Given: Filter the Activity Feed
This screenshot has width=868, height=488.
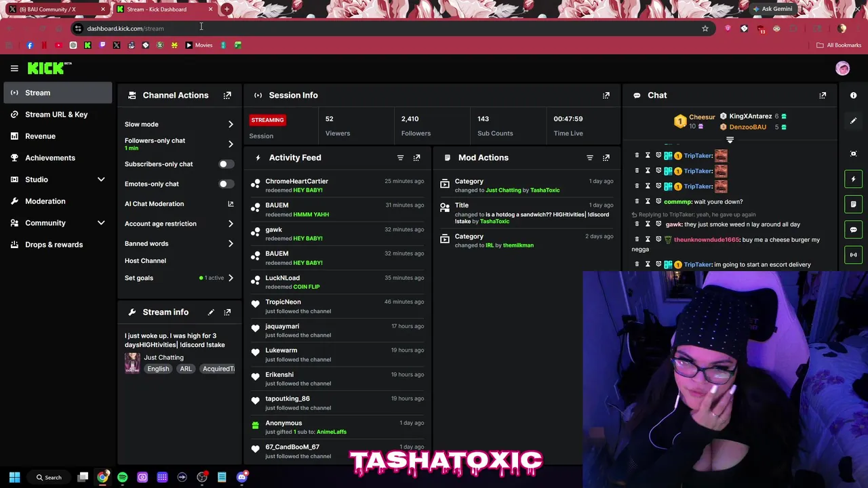Looking at the screenshot, I should click(400, 158).
